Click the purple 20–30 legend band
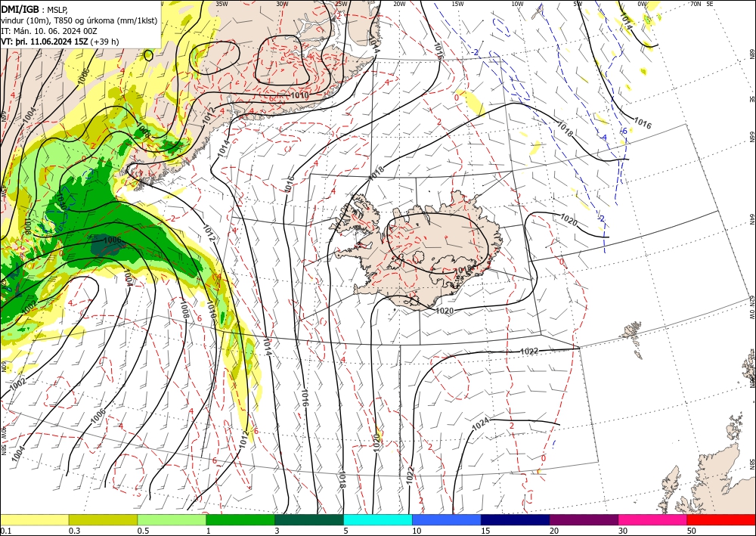This screenshot has height=536, width=756. pyautogui.click(x=584, y=519)
